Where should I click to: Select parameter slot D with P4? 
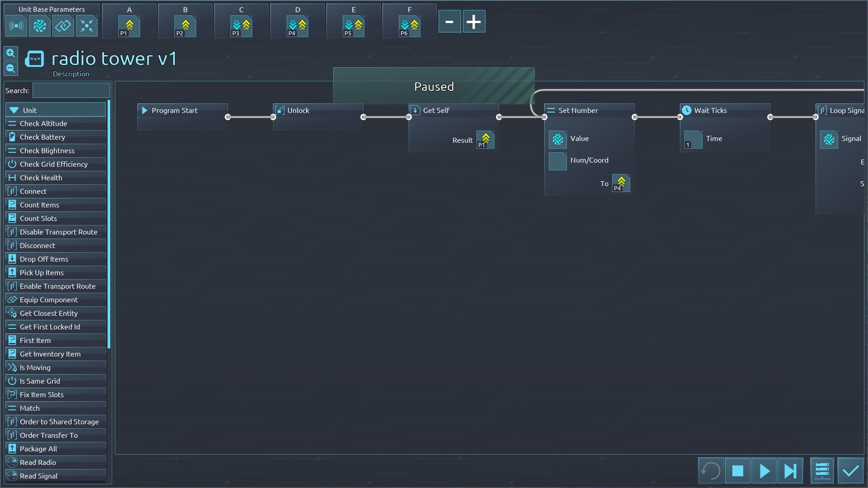click(297, 26)
